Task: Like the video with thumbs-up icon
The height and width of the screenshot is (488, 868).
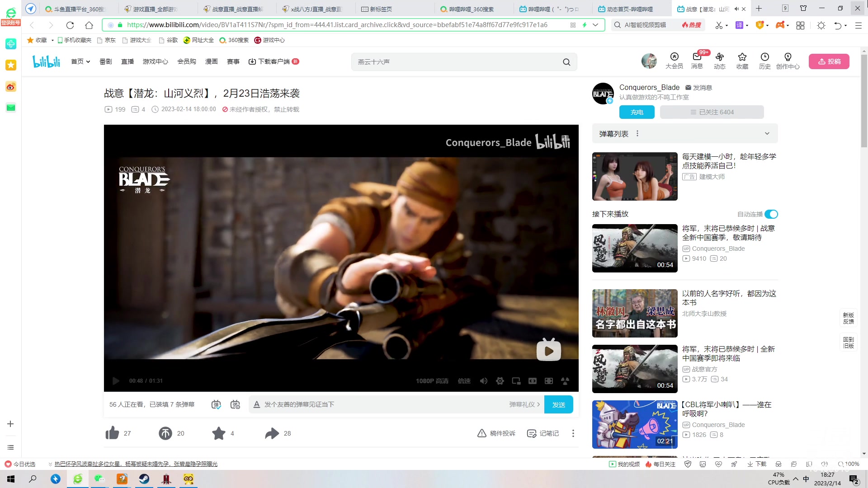Action: 112,433
